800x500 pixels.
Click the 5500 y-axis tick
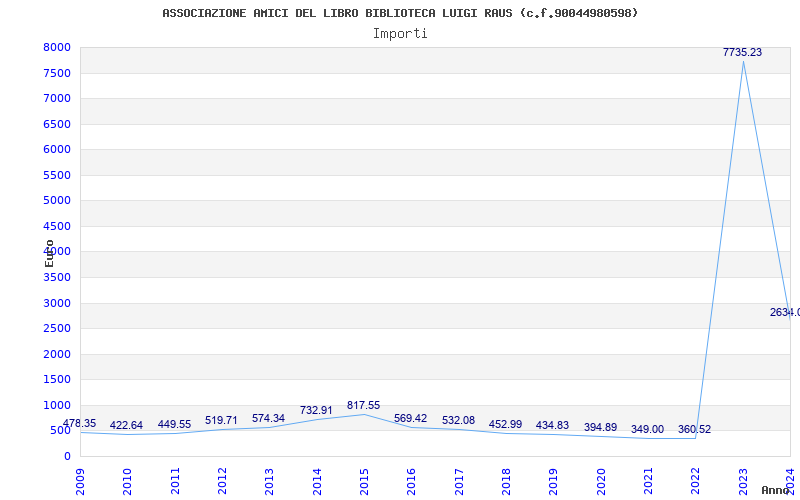pos(57,175)
